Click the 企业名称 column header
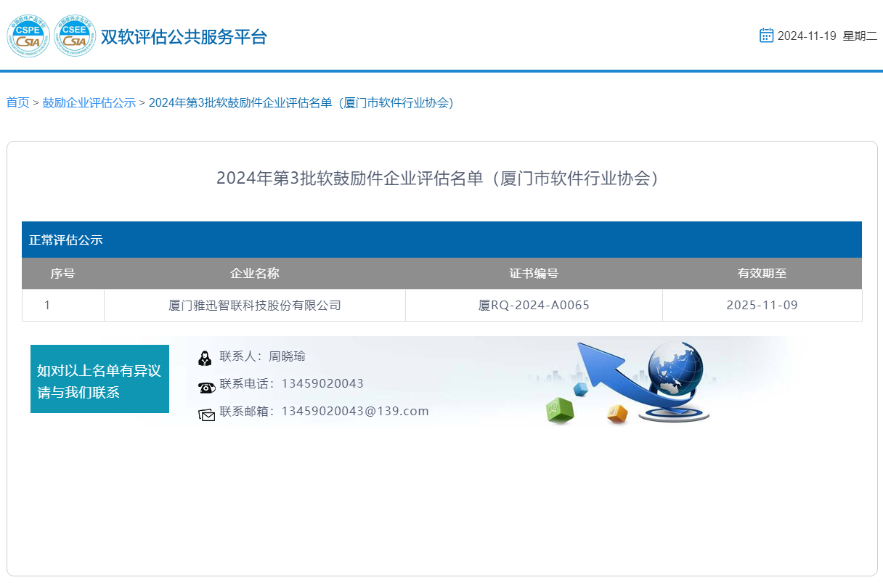The image size is (883, 588). pyautogui.click(x=255, y=274)
